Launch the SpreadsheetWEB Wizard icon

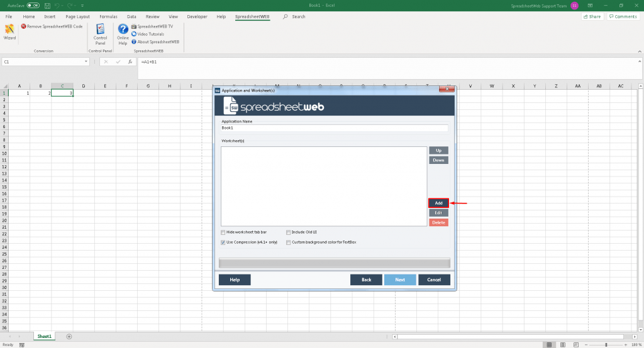point(9,32)
